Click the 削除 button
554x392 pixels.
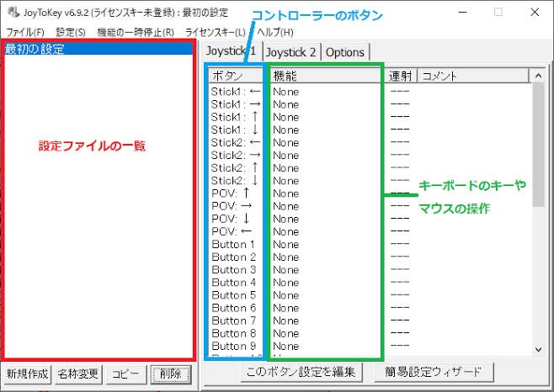point(171,373)
